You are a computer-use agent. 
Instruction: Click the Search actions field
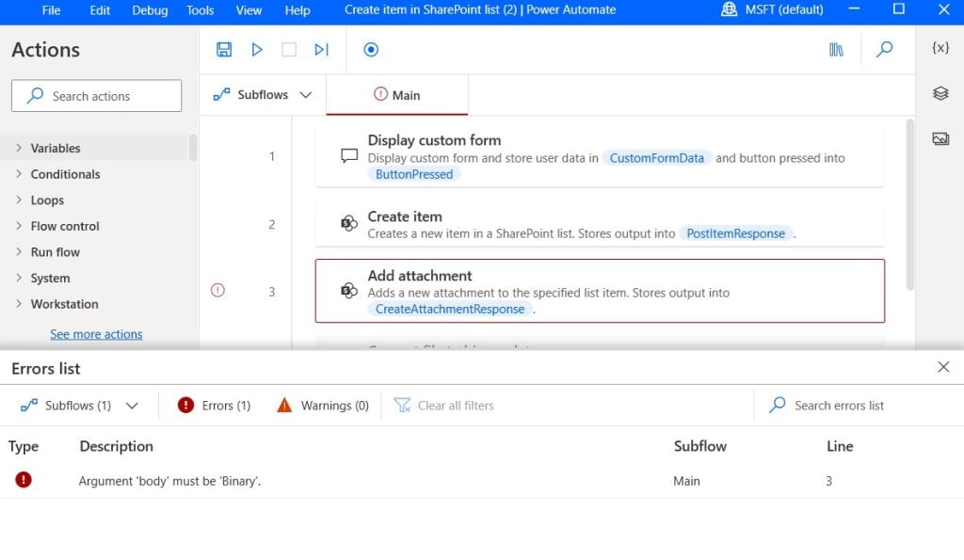[97, 96]
